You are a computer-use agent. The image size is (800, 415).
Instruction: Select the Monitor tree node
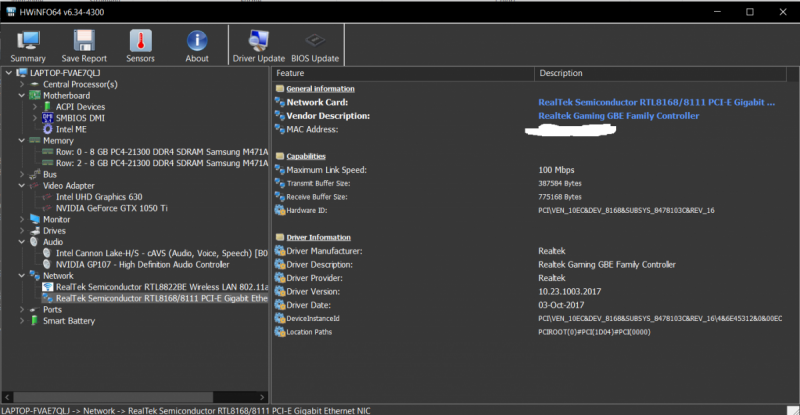click(57, 219)
